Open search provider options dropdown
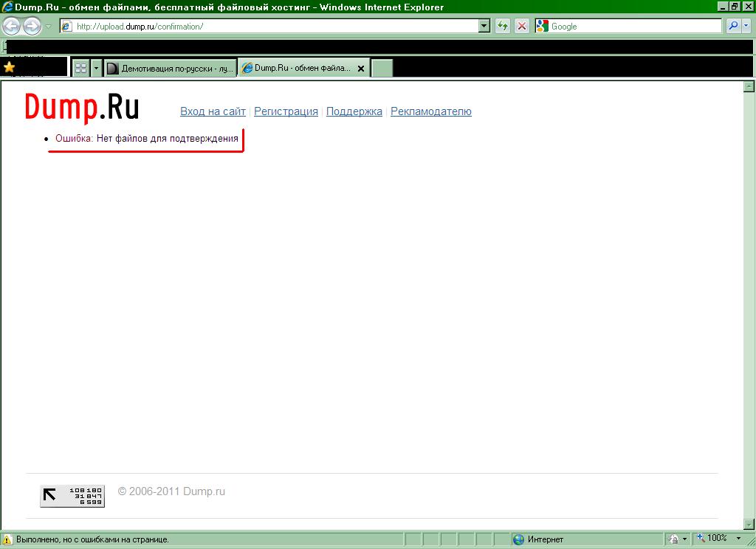The height and width of the screenshot is (549, 756). click(746, 26)
